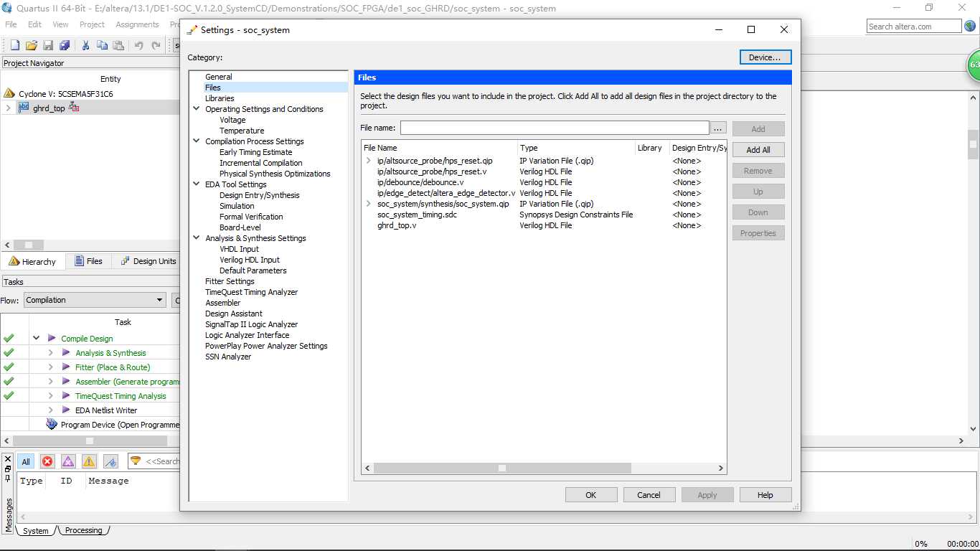Image resolution: width=980 pixels, height=551 pixels.
Task: Expand the TimeQuest Timing Analysis task
Action: [x=50, y=395]
